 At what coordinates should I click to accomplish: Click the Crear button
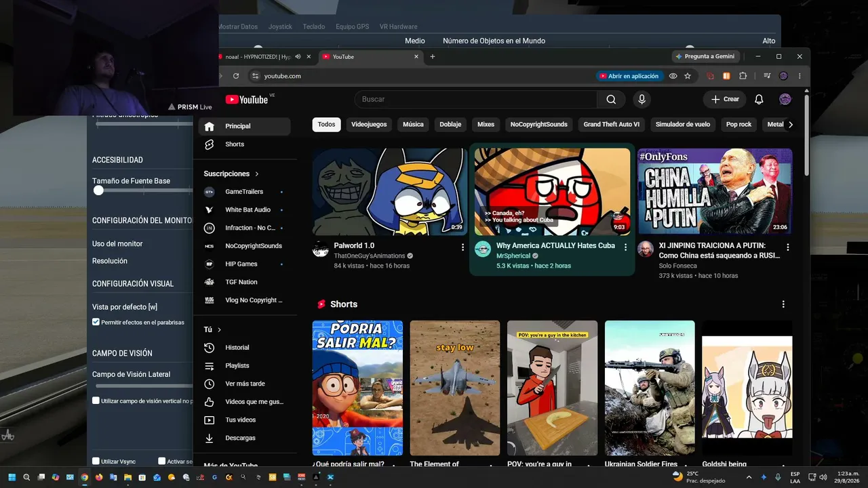724,100
